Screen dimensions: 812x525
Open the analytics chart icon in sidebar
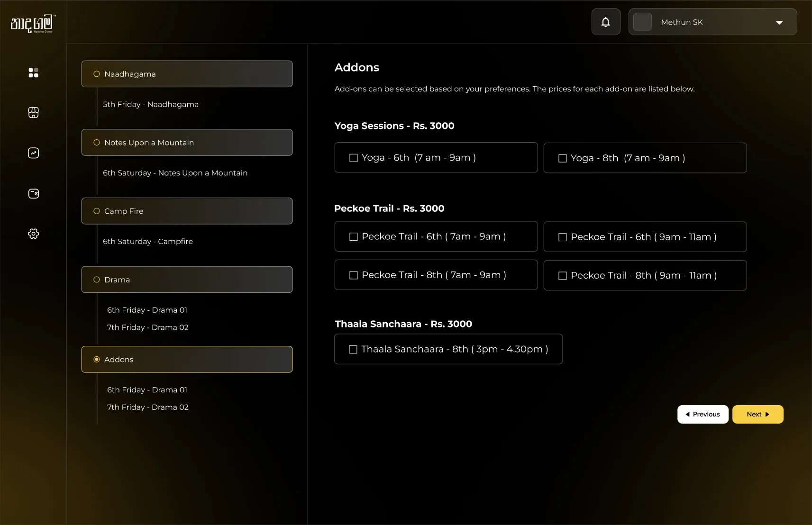[x=33, y=153]
